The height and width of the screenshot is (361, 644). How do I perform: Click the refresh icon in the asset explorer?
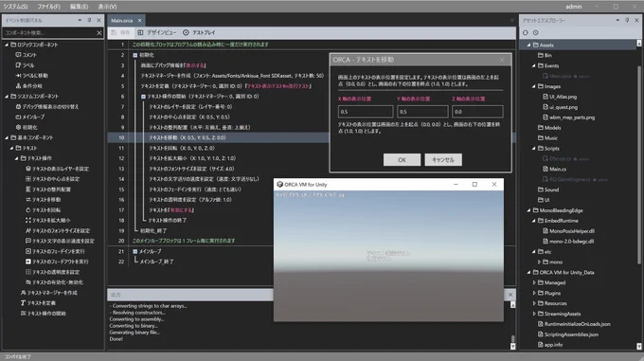pos(526,32)
